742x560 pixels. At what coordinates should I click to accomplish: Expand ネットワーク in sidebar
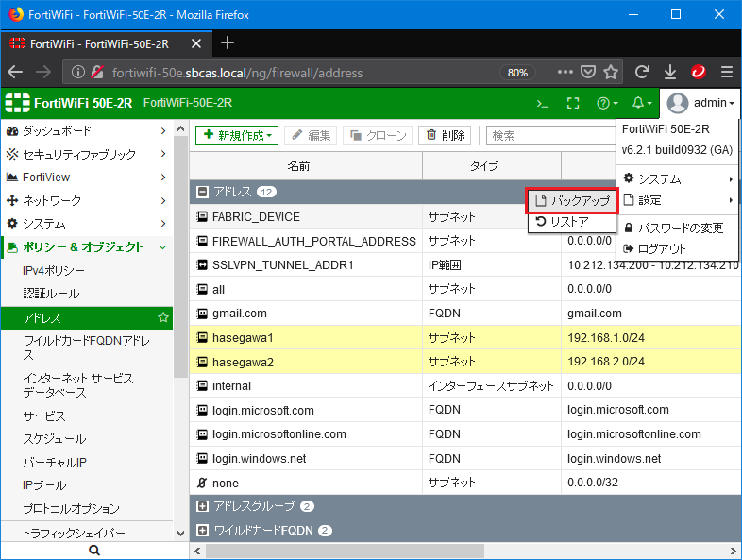87,200
